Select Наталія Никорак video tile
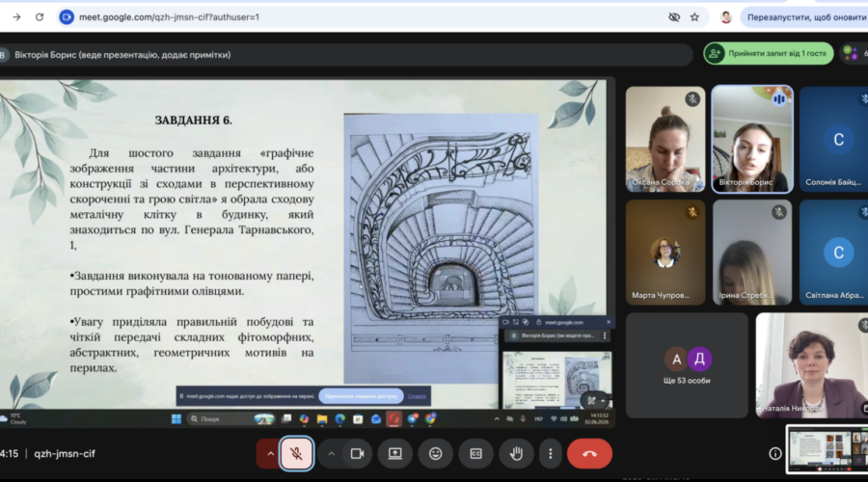This screenshot has width=868, height=482. (811, 365)
